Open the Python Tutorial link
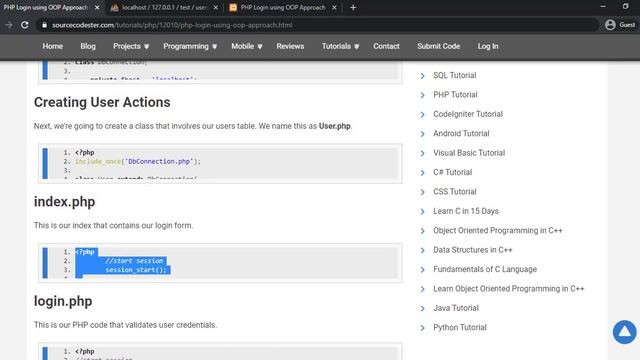This screenshot has width=640, height=360. click(x=460, y=327)
